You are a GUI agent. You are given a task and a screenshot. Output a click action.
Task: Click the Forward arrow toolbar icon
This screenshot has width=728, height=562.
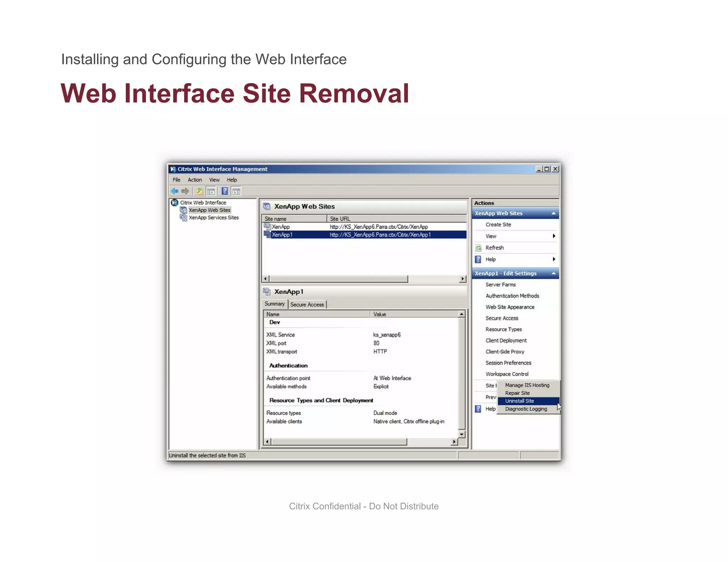coord(185,191)
